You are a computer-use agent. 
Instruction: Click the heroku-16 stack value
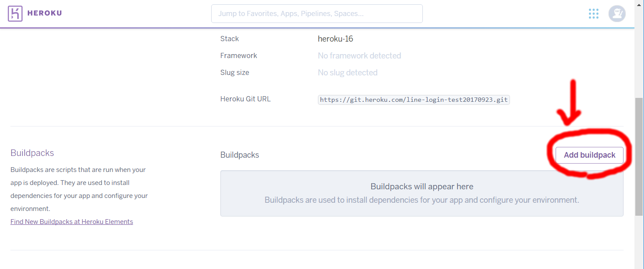[x=335, y=39]
